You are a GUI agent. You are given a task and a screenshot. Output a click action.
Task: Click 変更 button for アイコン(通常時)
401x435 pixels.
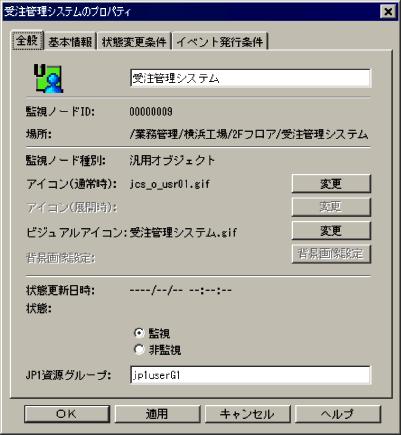click(331, 183)
